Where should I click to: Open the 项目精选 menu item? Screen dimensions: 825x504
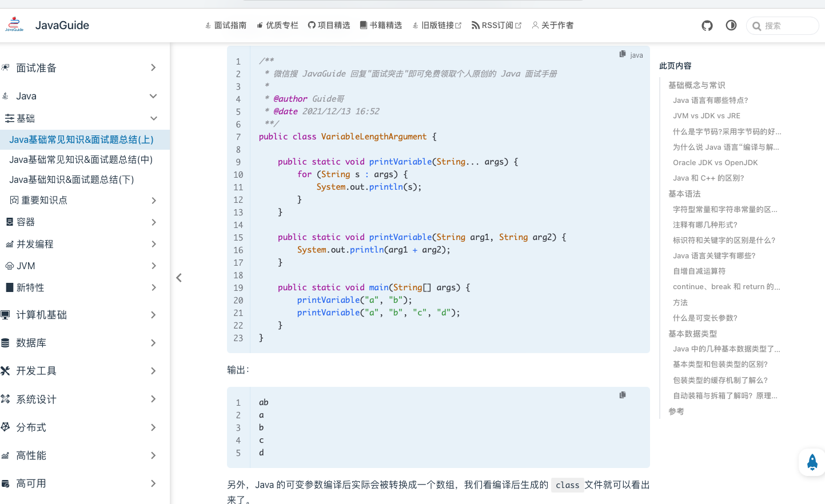(x=329, y=25)
